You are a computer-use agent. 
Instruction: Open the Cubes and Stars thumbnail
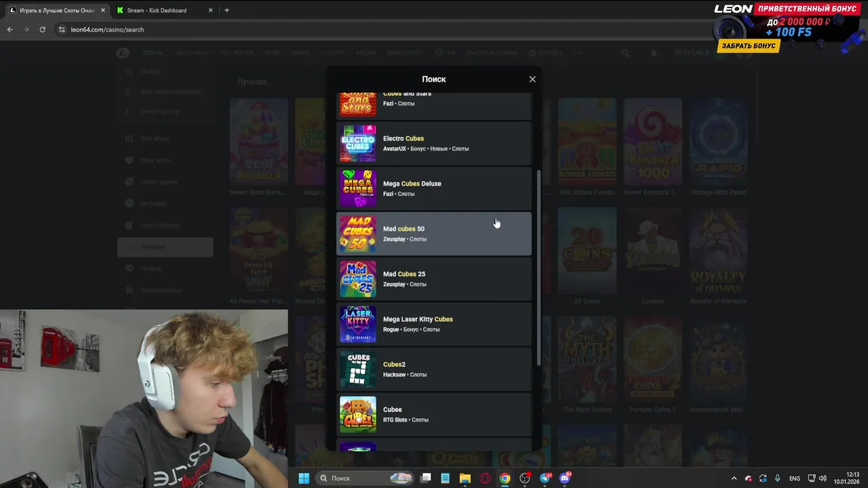point(358,104)
